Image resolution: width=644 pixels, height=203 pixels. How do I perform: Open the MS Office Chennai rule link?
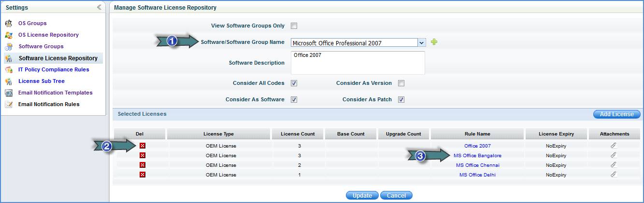click(477, 165)
